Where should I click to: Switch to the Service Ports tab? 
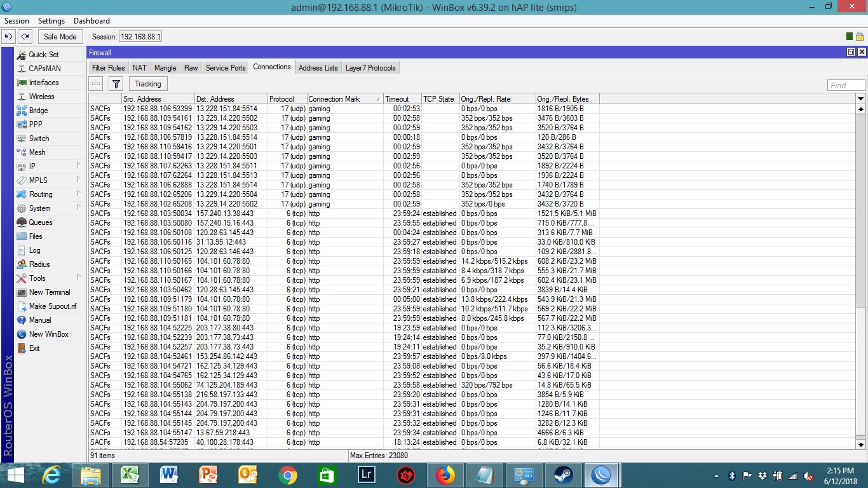point(226,68)
